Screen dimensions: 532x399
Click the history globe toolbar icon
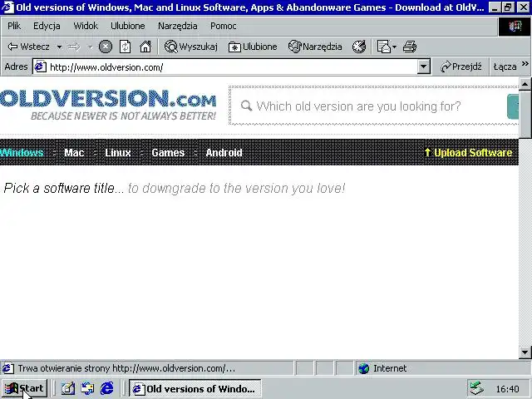point(359,47)
